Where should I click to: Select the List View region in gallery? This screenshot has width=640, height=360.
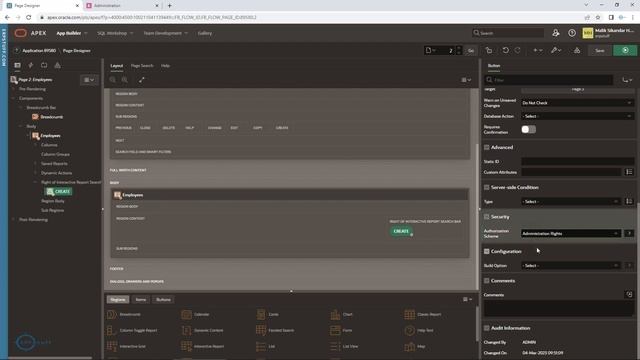(x=344, y=346)
